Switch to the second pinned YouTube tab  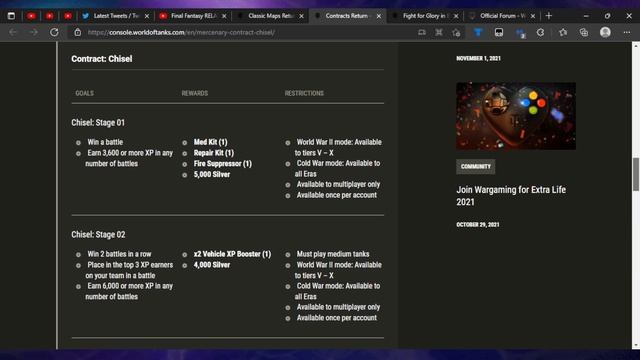click(x=49, y=16)
